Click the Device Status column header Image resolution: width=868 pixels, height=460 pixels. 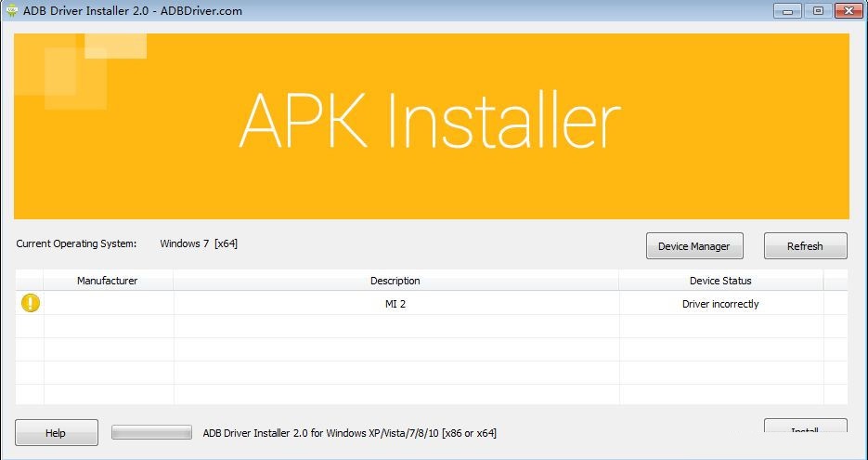pos(720,281)
